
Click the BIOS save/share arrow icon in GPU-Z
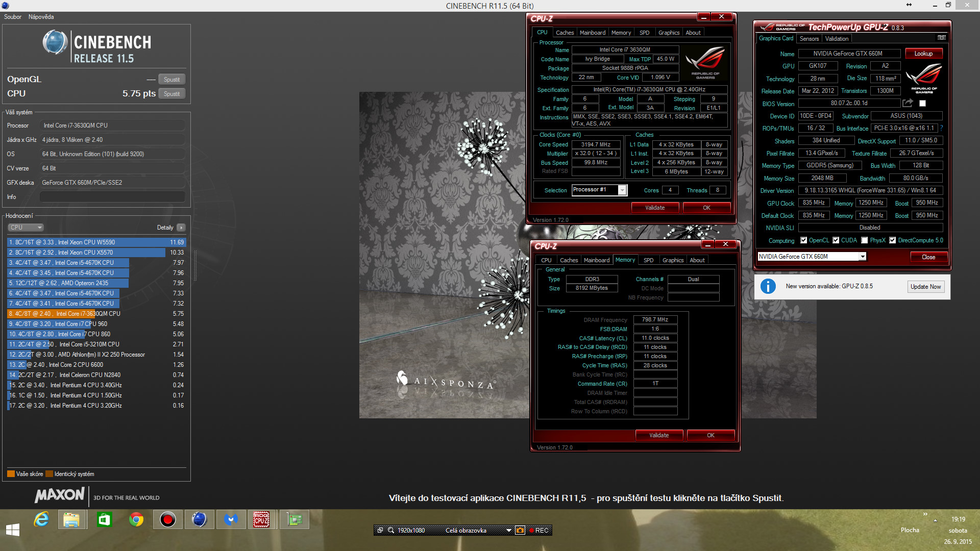coord(908,103)
